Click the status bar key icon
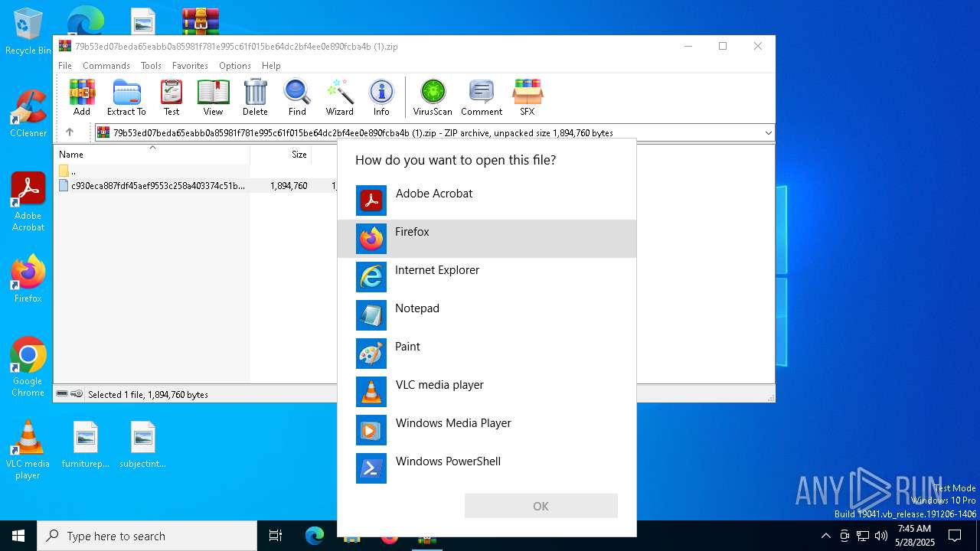This screenshot has width=980, height=551. click(x=77, y=394)
